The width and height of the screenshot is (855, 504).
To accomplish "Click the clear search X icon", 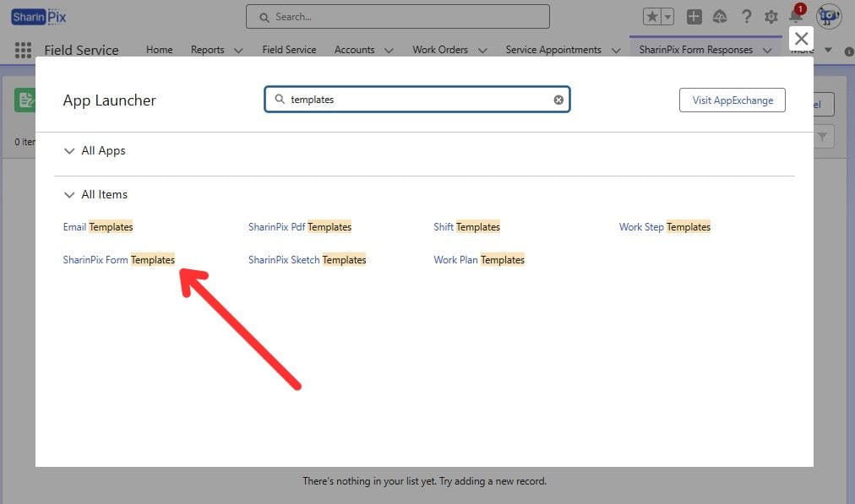I will [558, 100].
